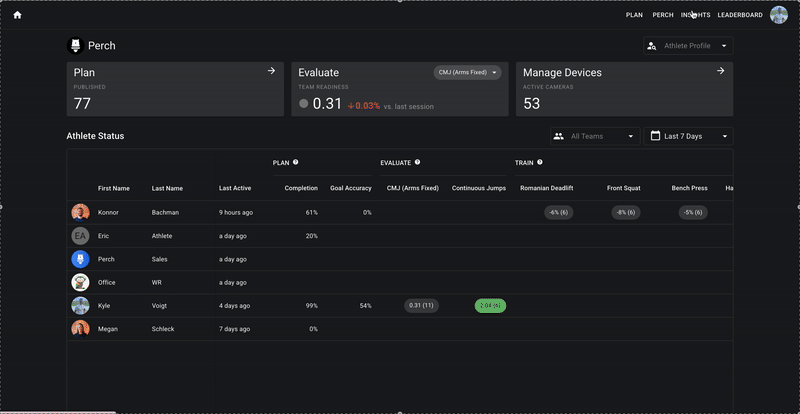Image resolution: width=800 pixels, height=414 pixels.
Task: Sort by CMJ (Arms Fixed) column header
Action: pos(413,188)
